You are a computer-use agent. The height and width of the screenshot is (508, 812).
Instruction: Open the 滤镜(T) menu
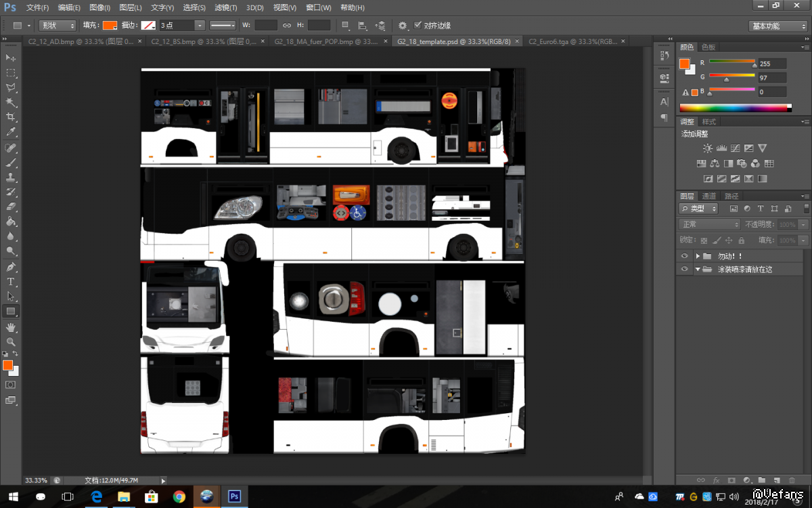click(225, 7)
